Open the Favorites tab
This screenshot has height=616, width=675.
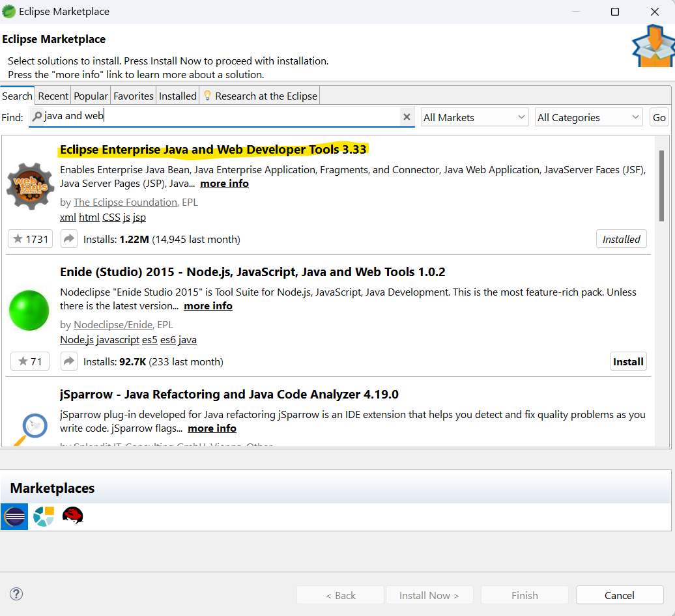point(134,96)
